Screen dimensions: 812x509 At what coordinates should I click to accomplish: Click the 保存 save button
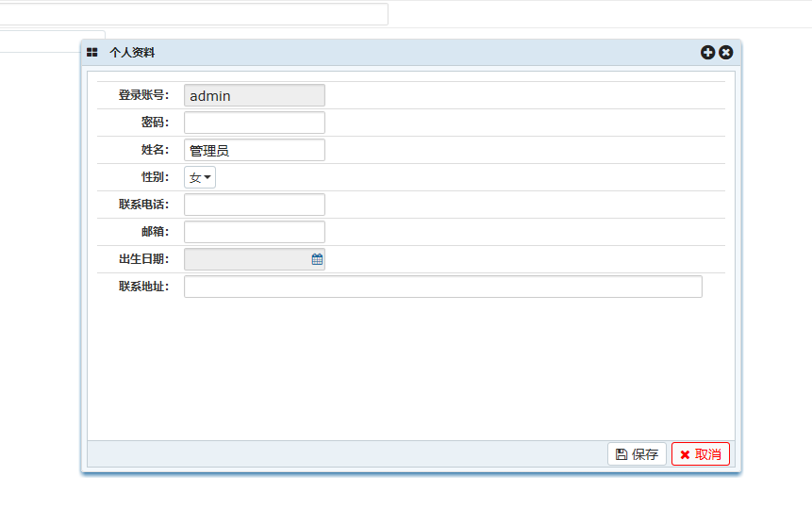click(637, 454)
